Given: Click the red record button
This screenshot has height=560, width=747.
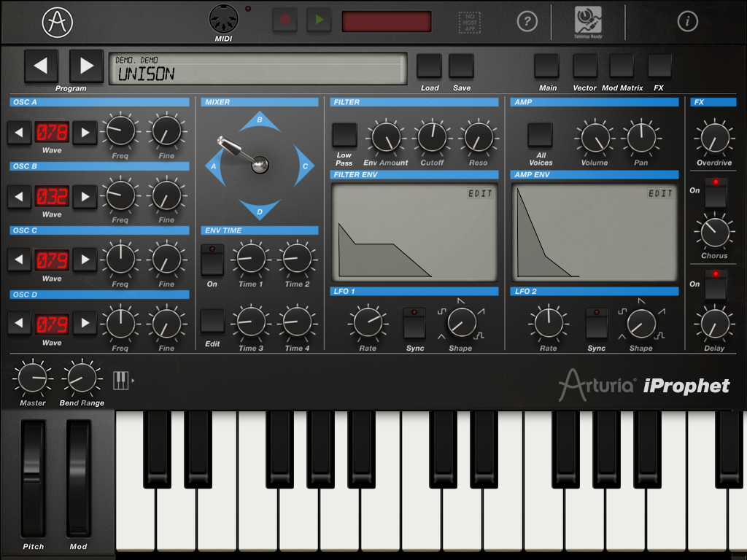Looking at the screenshot, I should [285, 20].
